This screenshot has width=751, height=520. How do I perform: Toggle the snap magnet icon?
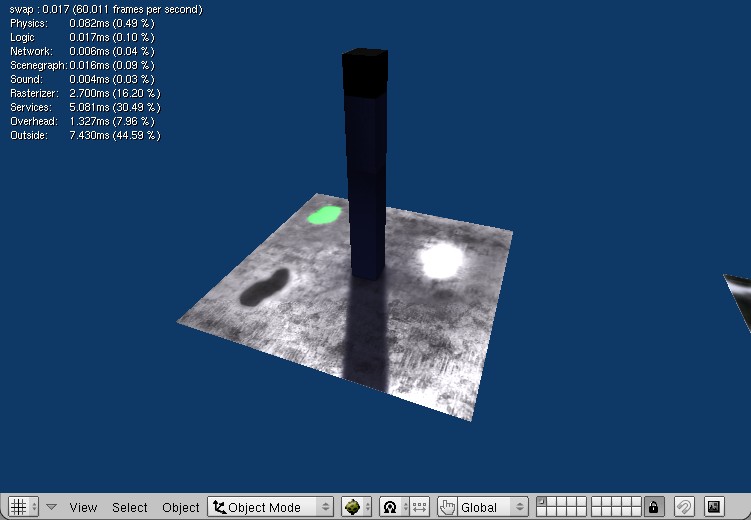pyautogui.click(x=684, y=507)
